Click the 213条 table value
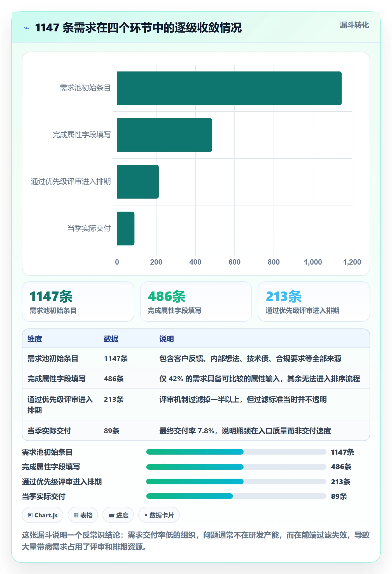The height and width of the screenshot is (574, 392). click(114, 399)
